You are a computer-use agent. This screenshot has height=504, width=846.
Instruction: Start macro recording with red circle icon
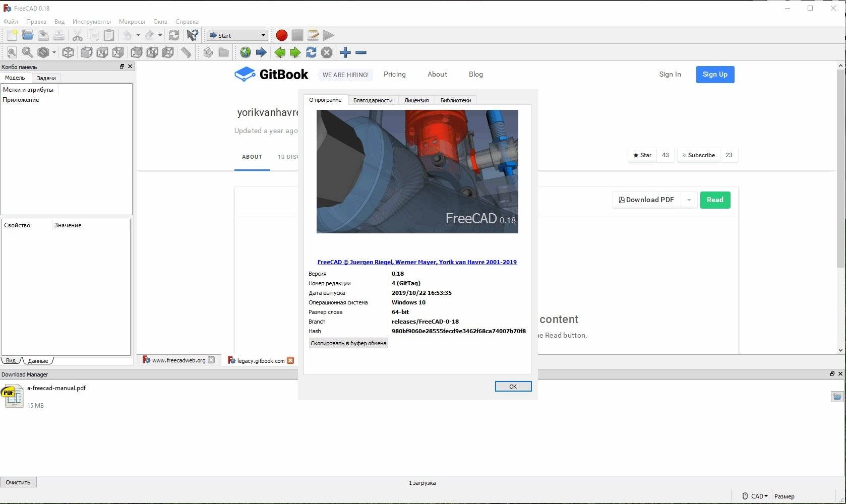tap(282, 35)
